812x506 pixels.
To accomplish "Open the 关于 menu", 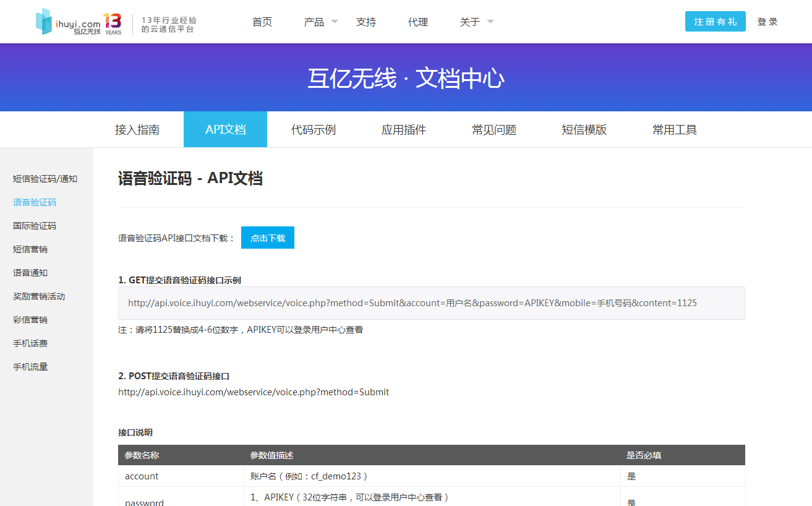I will (470, 22).
